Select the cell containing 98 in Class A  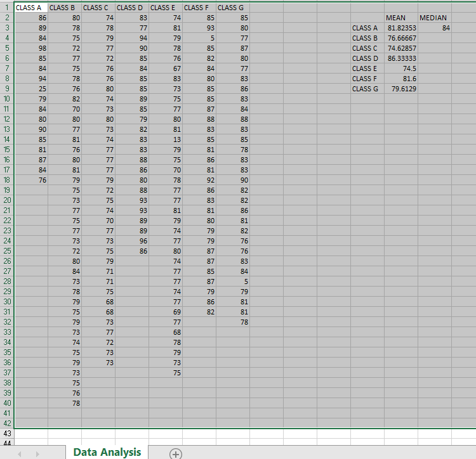click(x=31, y=48)
